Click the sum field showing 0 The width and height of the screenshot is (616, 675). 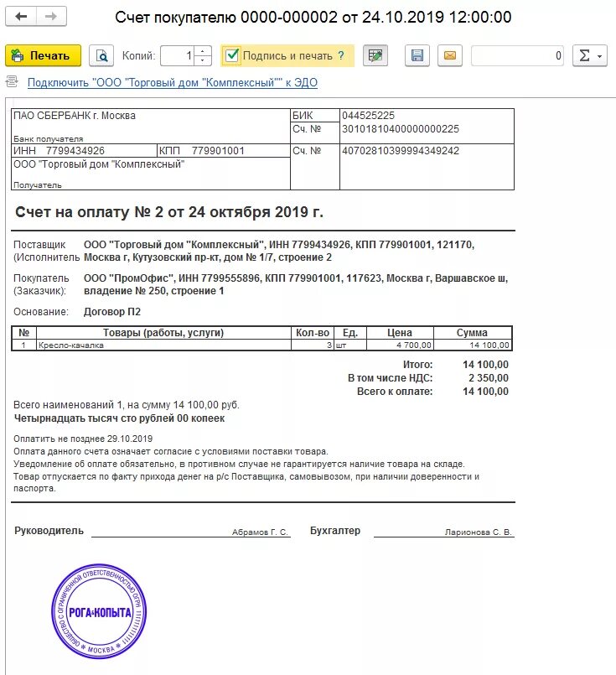(517, 55)
